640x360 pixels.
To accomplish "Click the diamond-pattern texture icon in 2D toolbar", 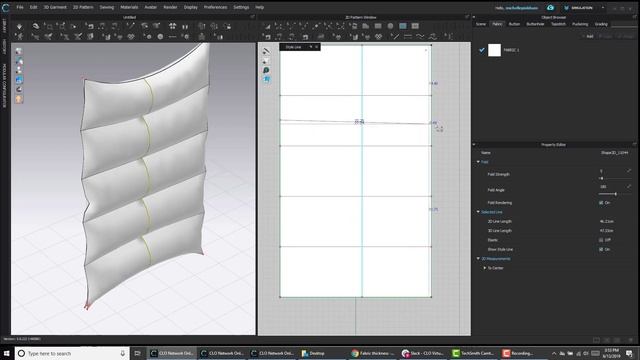I will (x=378, y=37).
